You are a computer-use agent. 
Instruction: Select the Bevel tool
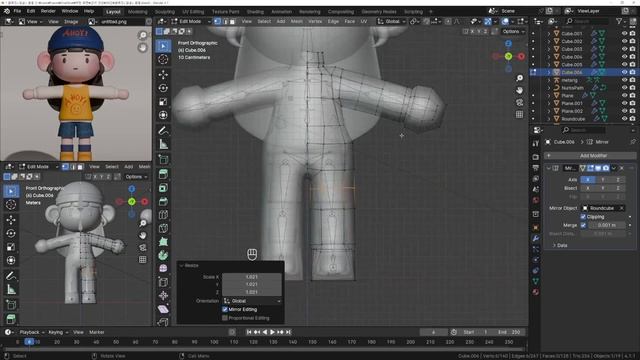[163, 201]
